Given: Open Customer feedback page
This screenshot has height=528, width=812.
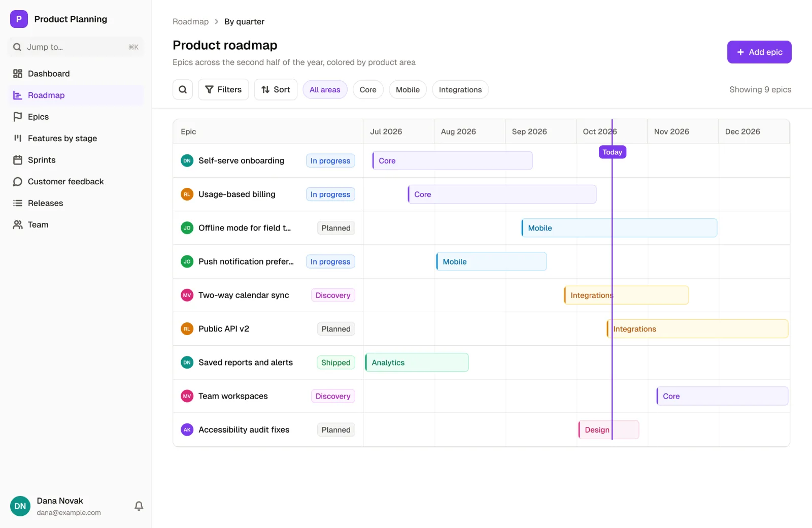Looking at the screenshot, I should (76, 182).
